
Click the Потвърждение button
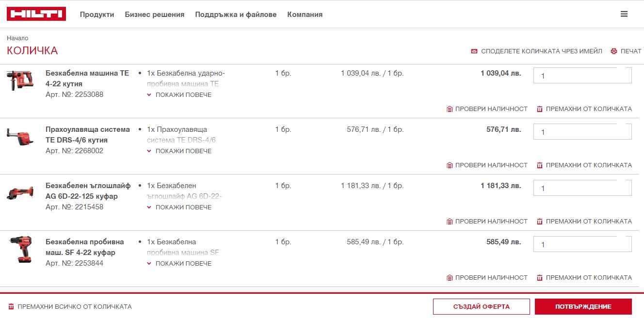click(583, 307)
